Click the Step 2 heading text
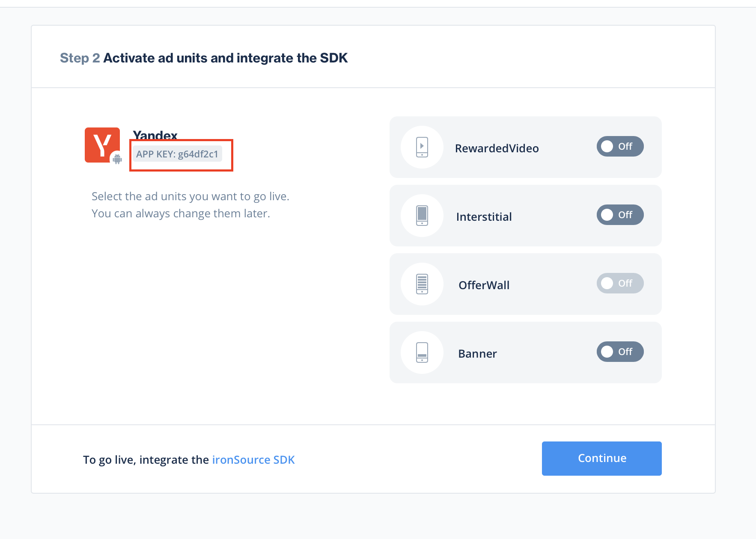Image resolution: width=756 pixels, height=539 pixels. (204, 58)
